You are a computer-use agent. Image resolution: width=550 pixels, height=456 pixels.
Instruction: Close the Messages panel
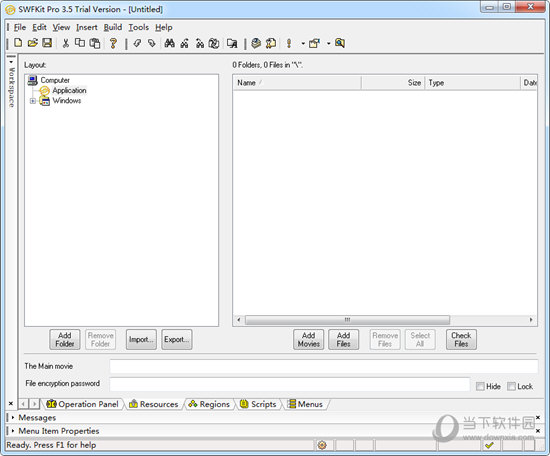point(538,417)
